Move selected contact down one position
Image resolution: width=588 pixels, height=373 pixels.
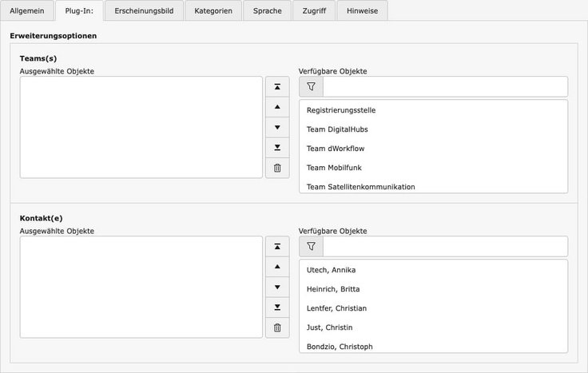[x=277, y=287]
